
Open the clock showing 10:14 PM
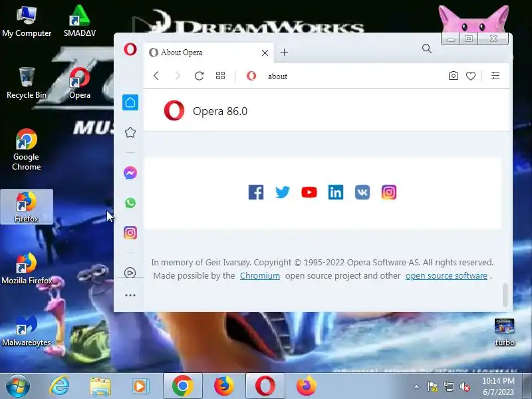click(x=498, y=386)
